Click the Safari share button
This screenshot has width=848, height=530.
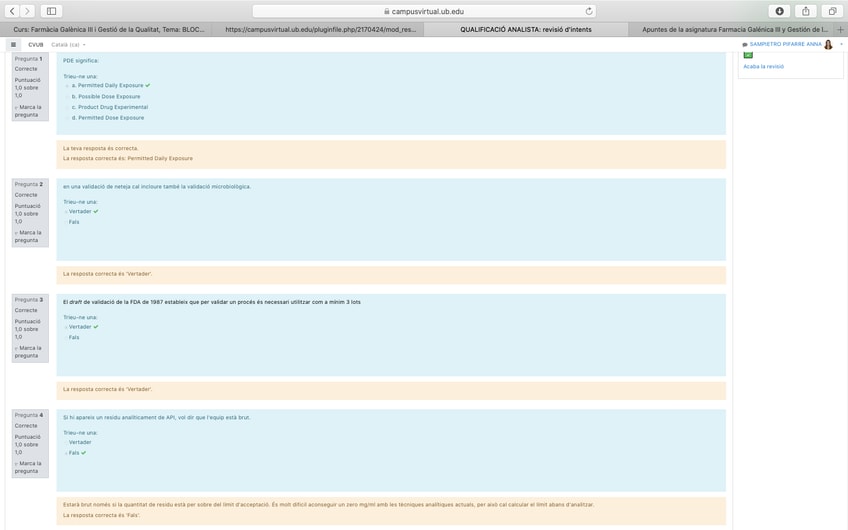click(806, 11)
